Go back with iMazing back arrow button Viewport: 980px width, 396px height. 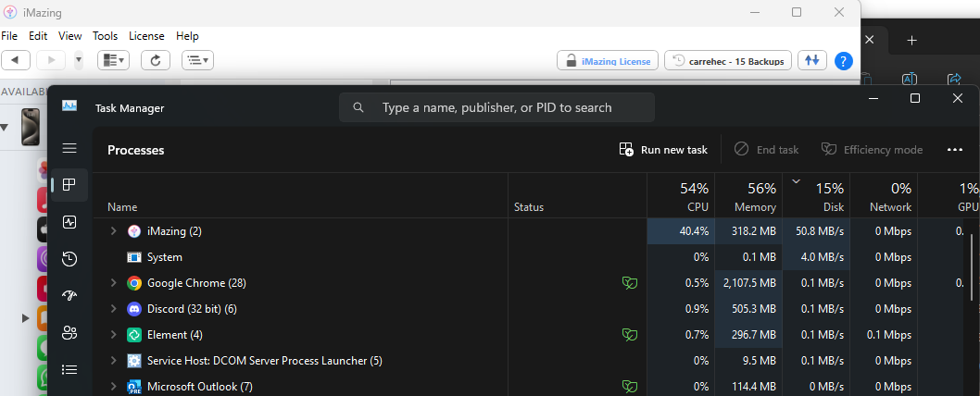pos(17,60)
